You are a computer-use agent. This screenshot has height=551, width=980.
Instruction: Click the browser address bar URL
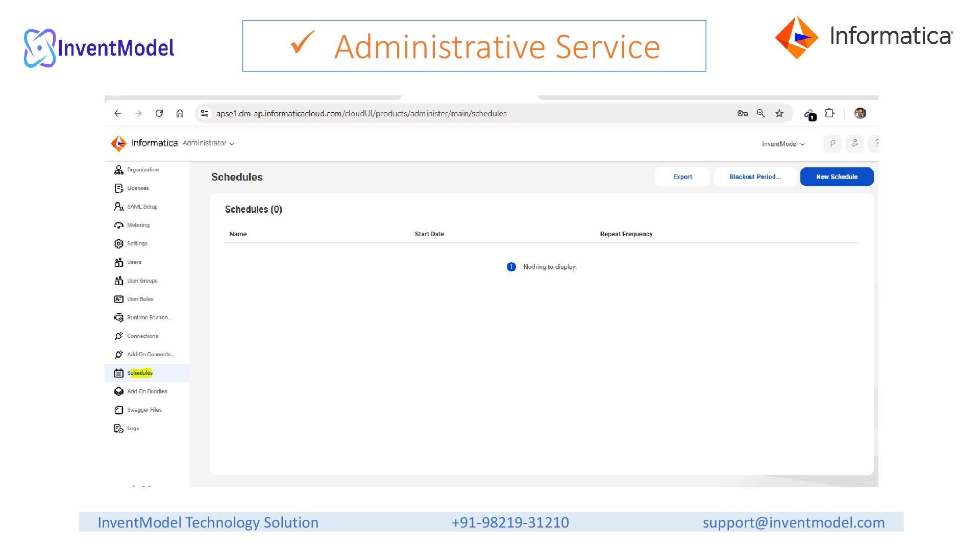[x=361, y=113]
